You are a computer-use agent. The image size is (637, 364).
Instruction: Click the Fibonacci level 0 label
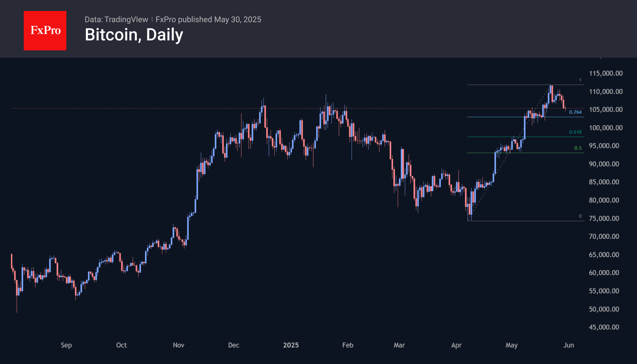pos(580,216)
